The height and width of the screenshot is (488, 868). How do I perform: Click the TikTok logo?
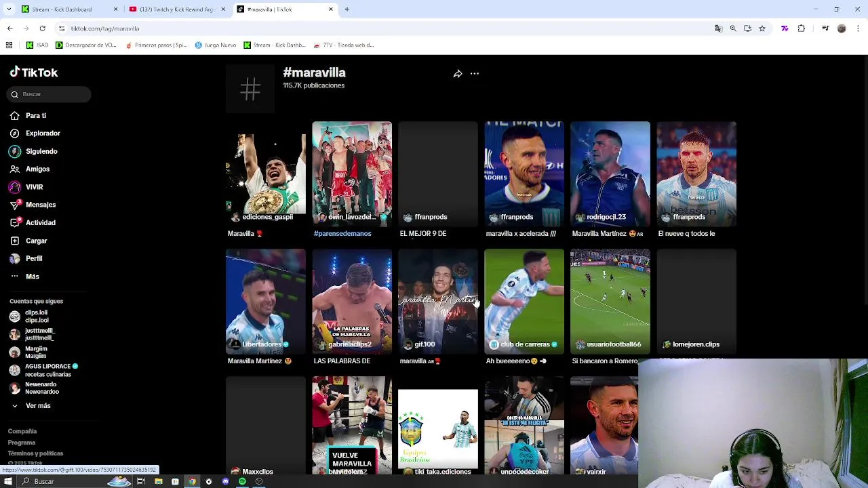34,73
